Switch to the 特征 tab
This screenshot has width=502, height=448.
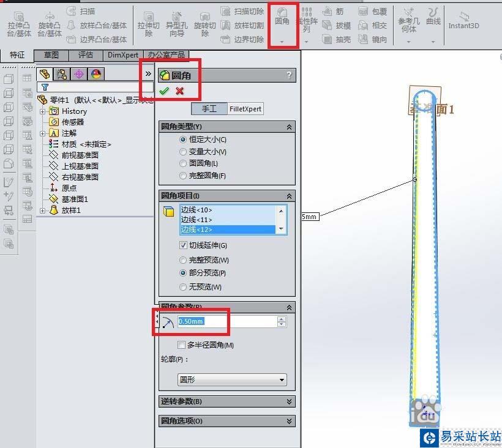click(x=17, y=55)
